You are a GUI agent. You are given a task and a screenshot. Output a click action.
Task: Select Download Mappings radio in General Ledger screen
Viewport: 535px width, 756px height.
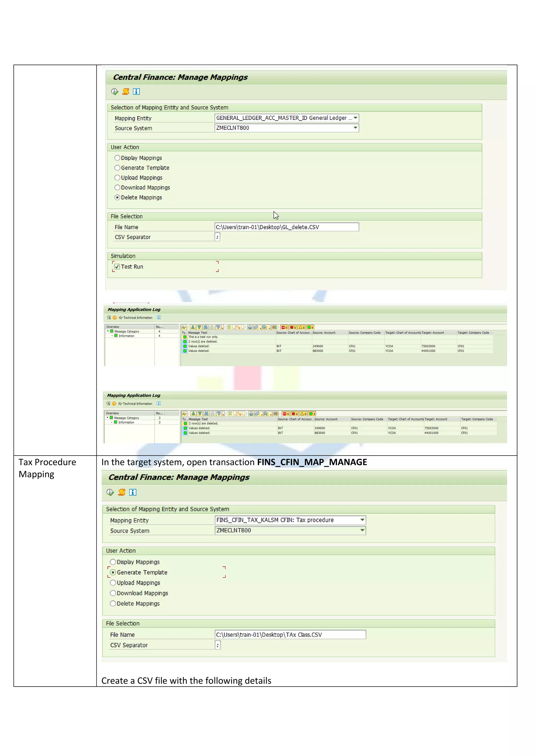coord(117,187)
